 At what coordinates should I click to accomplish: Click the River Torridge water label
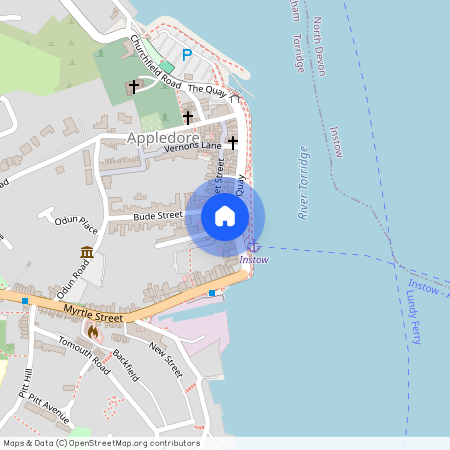point(303,183)
